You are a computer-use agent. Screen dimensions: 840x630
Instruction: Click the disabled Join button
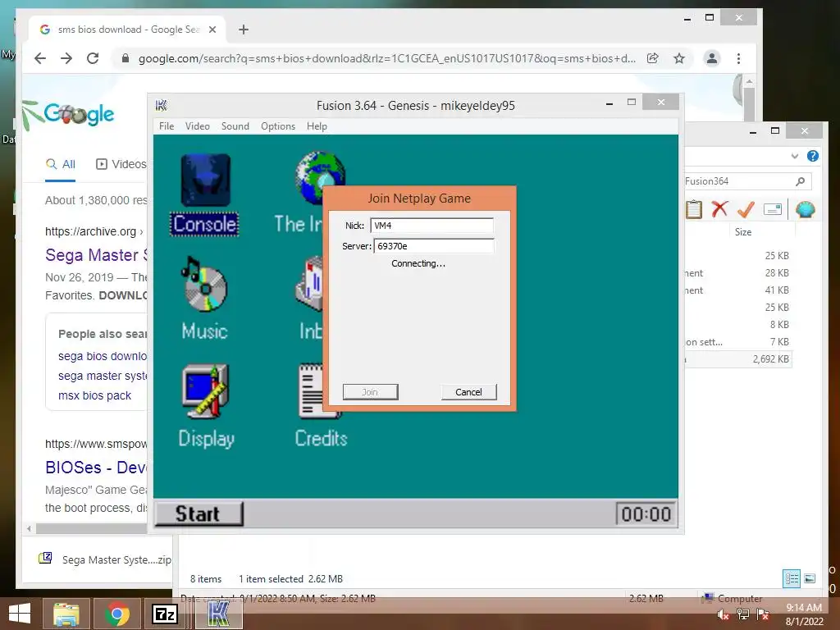point(370,392)
